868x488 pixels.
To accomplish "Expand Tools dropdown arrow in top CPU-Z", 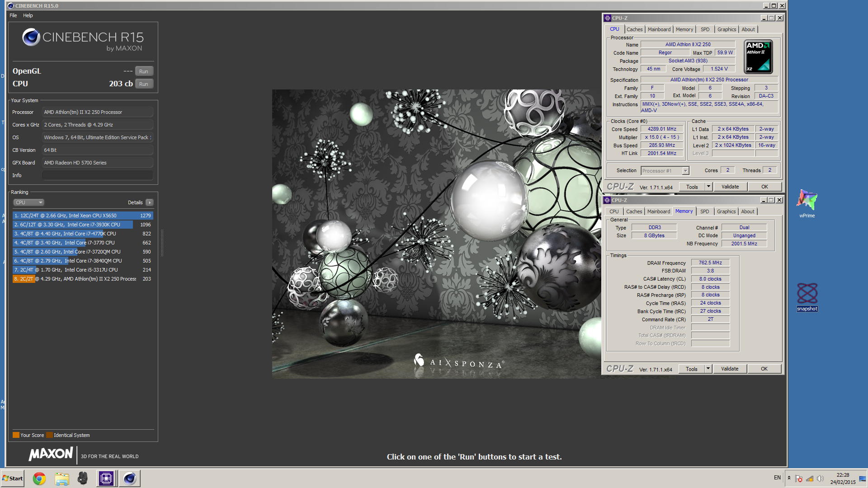I will coord(708,187).
